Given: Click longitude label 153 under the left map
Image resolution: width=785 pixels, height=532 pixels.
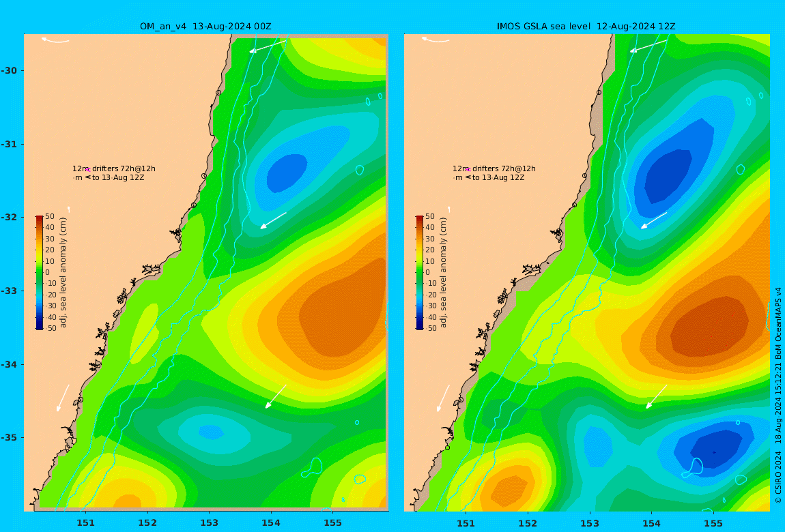Looking at the screenshot, I should 210,523.
